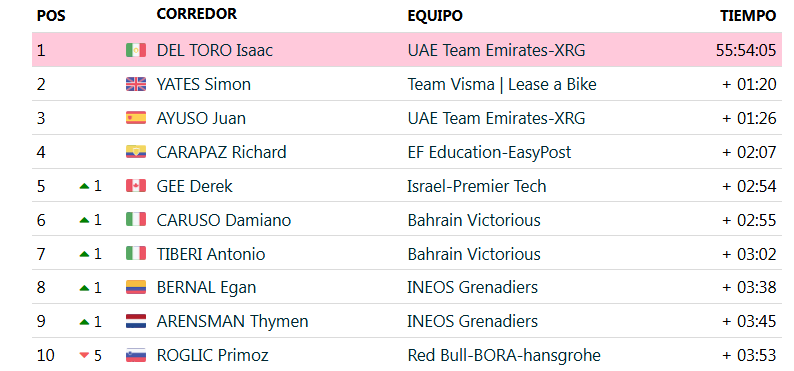This screenshot has width=794, height=371.
Task: Open team Red Bull-BORA-hansgrohe
Action: click(x=504, y=355)
